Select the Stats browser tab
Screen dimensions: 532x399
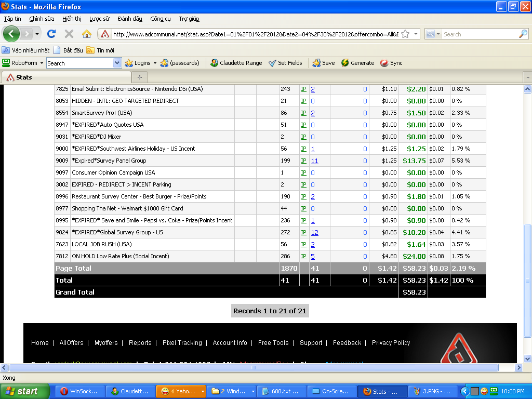point(66,77)
